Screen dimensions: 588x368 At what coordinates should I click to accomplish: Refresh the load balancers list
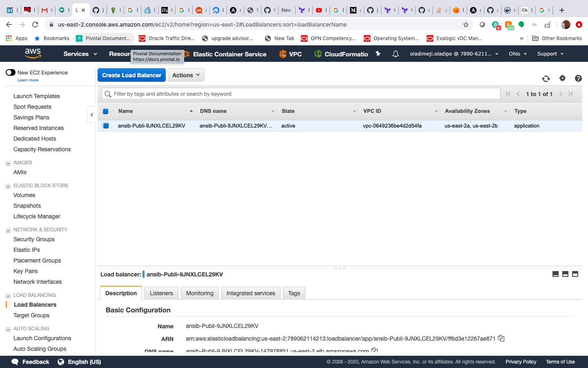(x=546, y=79)
